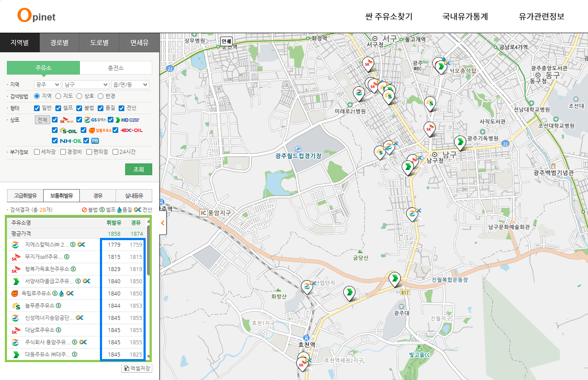Click the water-drop 품질 icon in the 독립로주유소 row
The height and width of the screenshot is (380, 588).
pyautogui.click(x=62, y=293)
